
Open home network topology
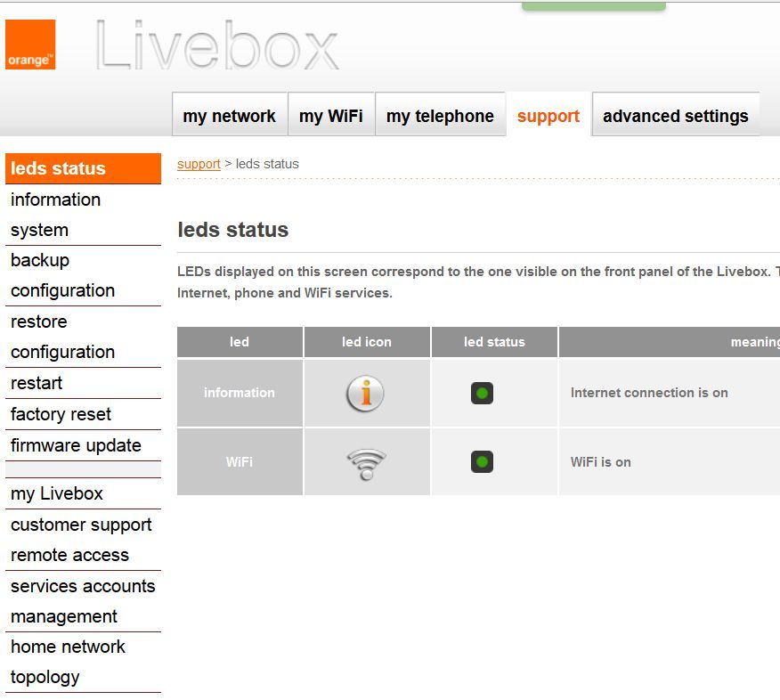click(x=83, y=663)
